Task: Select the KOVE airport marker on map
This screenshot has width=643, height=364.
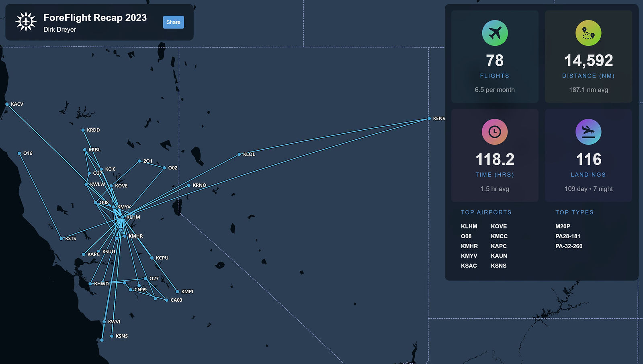Action: coord(111,186)
